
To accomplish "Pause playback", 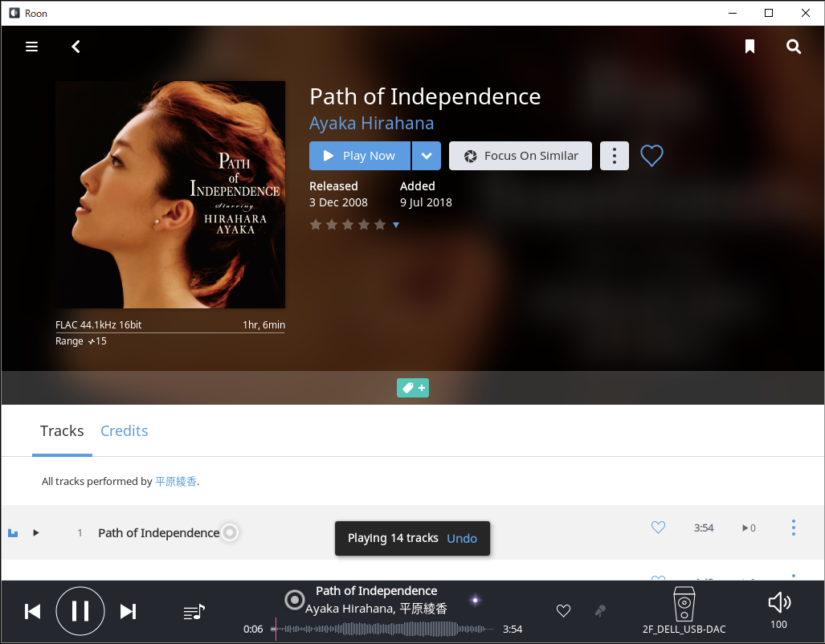I will click(80, 611).
